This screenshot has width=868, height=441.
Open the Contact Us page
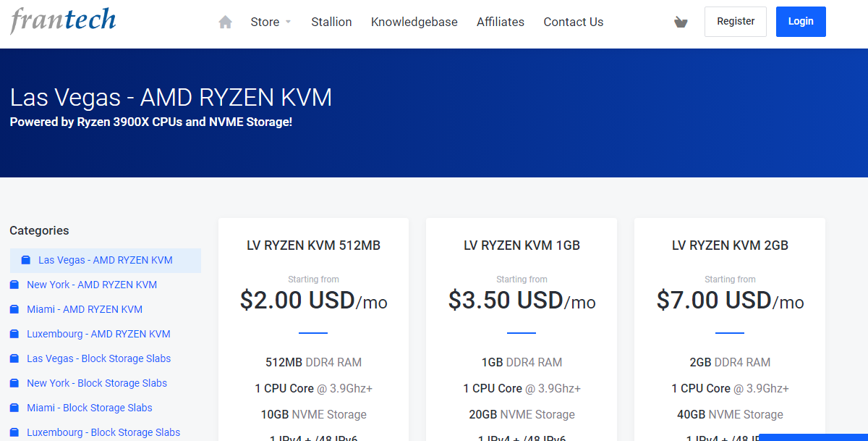[x=574, y=22]
